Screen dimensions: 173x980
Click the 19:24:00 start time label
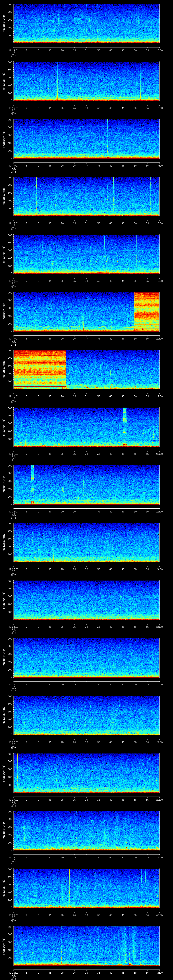(13, 627)
